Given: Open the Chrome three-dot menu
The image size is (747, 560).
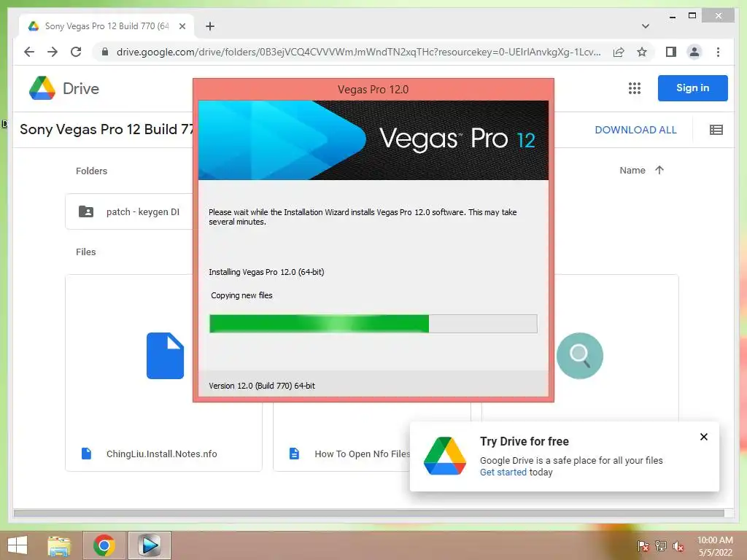Looking at the screenshot, I should pos(718,52).
